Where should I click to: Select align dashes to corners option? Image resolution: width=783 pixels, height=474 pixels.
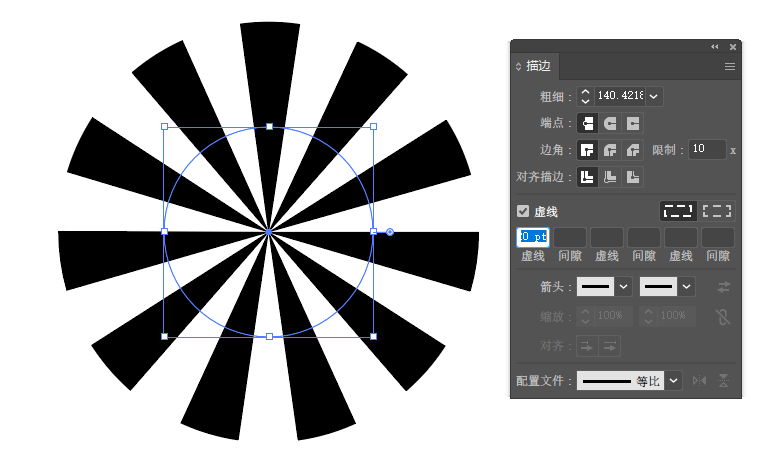[x=717, y=211]
